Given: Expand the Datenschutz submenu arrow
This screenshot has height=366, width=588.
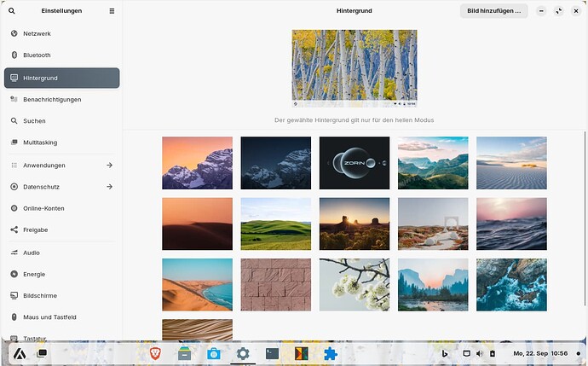Looking at the screenshot, I should (109, 186).
